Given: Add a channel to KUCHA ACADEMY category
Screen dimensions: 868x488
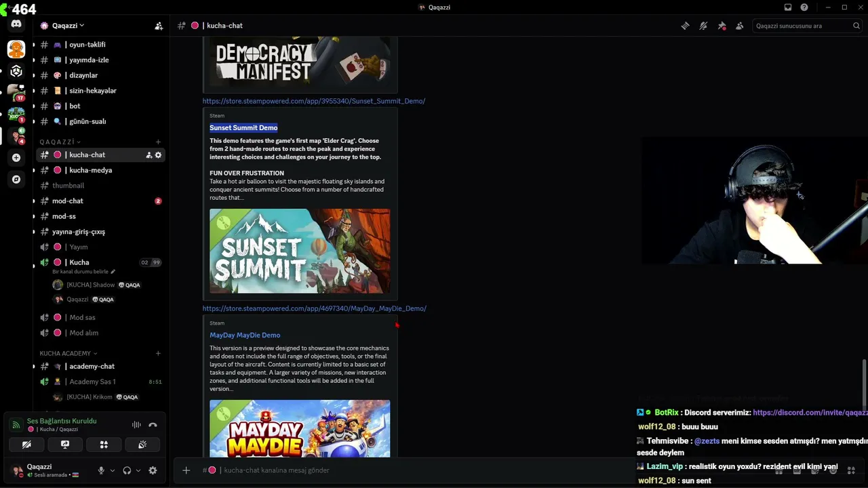Looking at the screenshot, I should click(x=158, y=353).
